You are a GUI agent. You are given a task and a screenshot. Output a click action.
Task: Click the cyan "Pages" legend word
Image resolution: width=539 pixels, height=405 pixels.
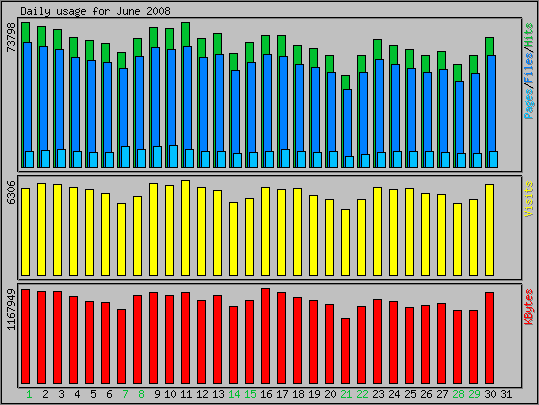click(x=529, y=104)
